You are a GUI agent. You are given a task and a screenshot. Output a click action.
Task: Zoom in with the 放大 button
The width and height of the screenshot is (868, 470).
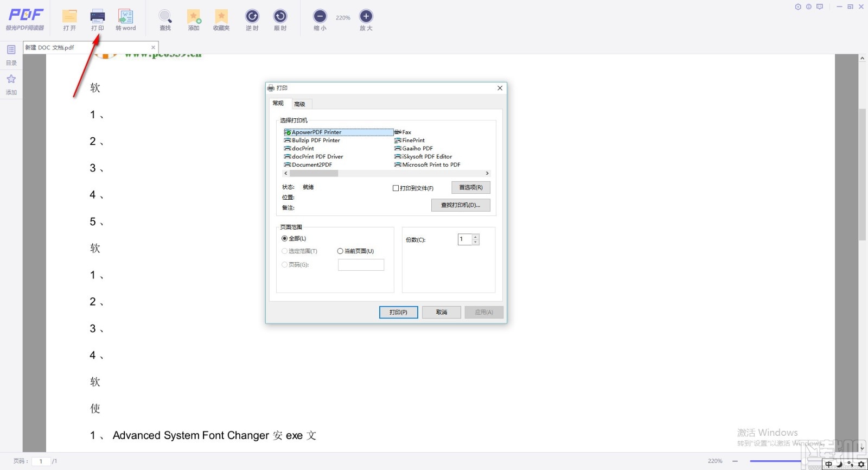coord(366,20)
